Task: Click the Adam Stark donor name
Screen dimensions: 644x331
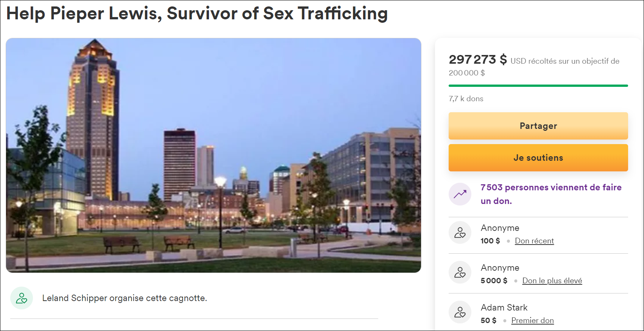Action: (x=504, y=307)
